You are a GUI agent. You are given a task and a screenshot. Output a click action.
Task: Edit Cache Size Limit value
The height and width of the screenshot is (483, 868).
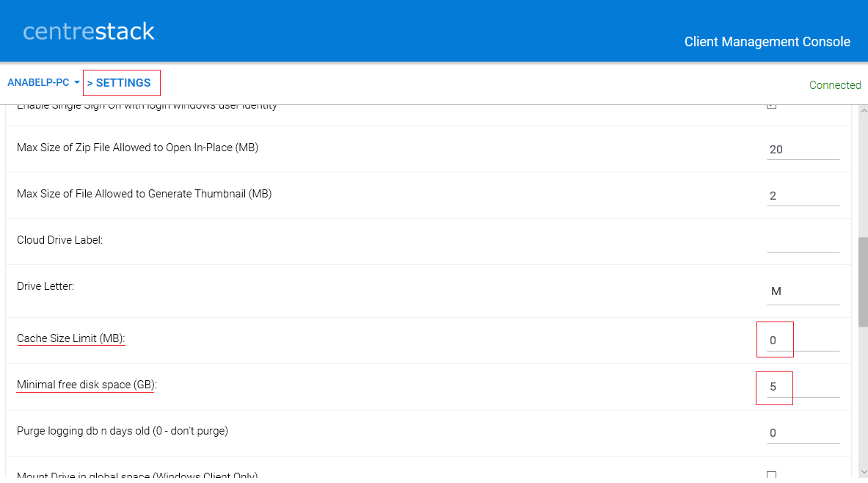pos(803,340)
